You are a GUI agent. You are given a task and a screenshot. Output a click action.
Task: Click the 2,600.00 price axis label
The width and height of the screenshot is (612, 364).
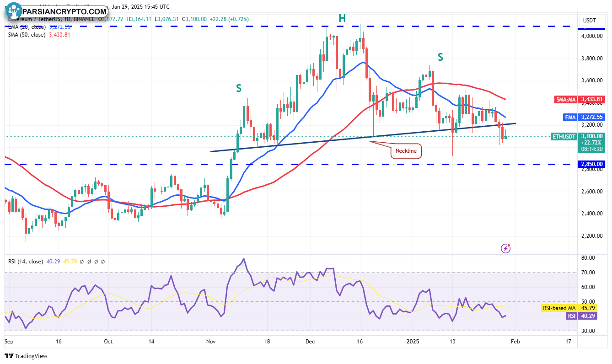[x=593, y=192]
